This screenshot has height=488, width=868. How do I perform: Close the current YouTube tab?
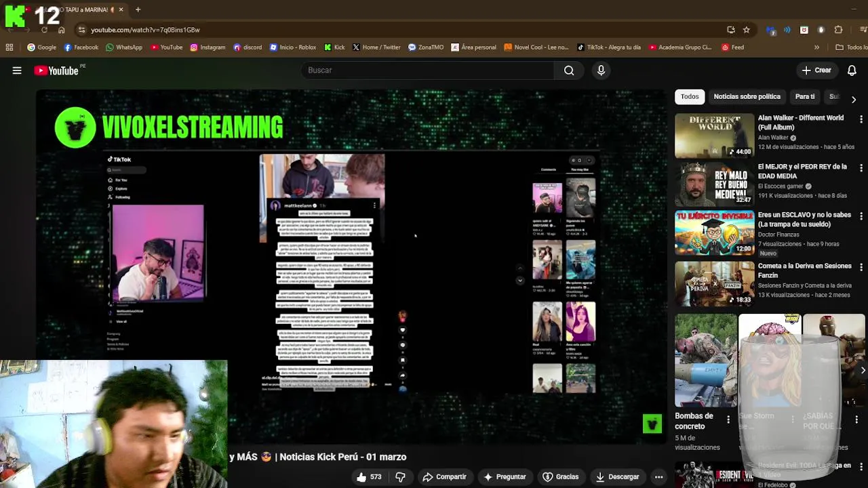[121, 9]
